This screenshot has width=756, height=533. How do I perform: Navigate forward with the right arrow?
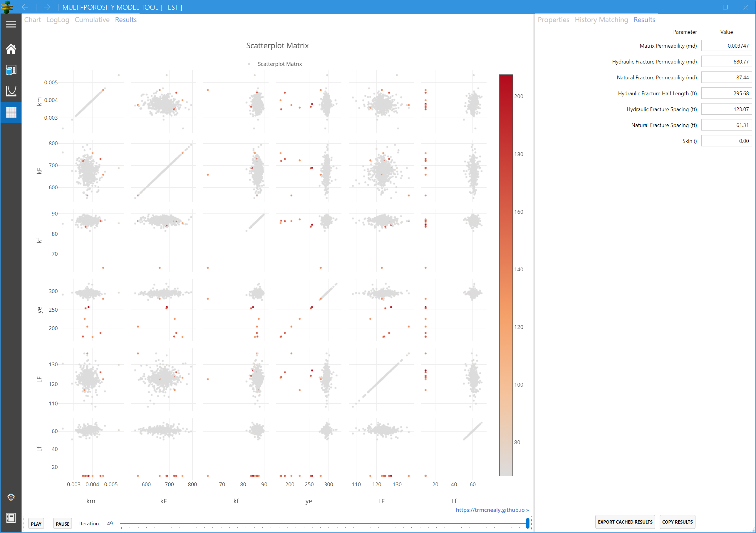pos(47,7)
